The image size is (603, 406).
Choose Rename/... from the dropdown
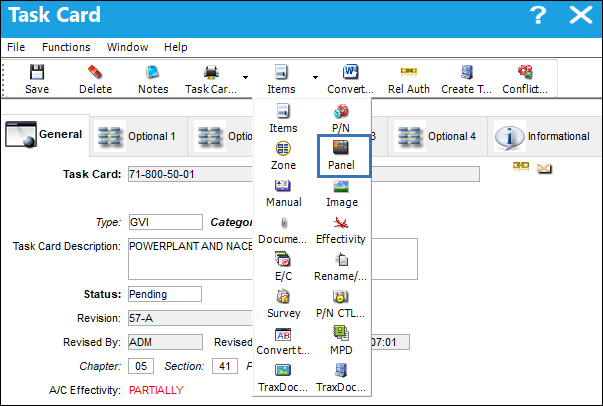341,267
